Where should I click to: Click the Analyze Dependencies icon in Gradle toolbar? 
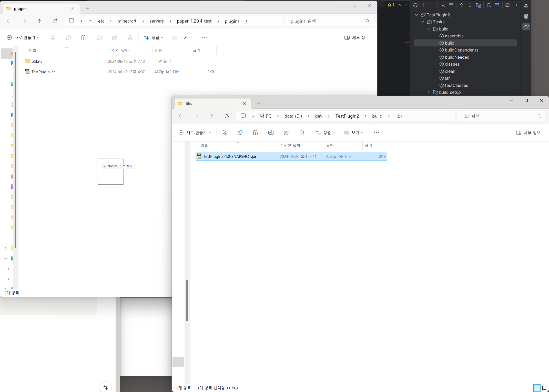pyautogui.click(x=489, y=5)
